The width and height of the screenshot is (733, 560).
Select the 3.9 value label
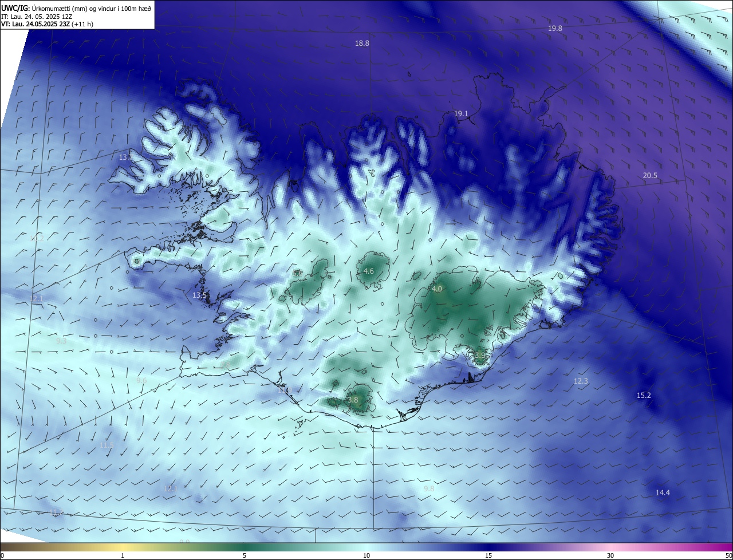[x=480, y=356]
